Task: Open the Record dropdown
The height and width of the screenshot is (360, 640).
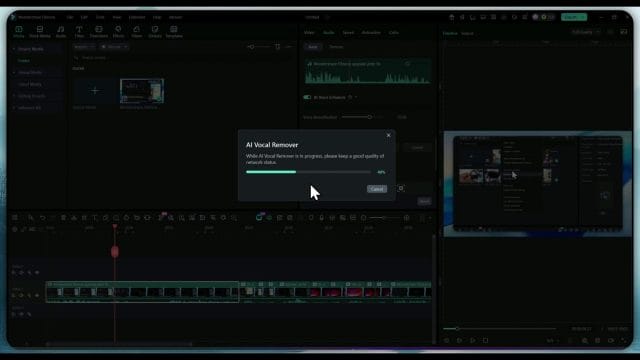Action: [114, 47]
